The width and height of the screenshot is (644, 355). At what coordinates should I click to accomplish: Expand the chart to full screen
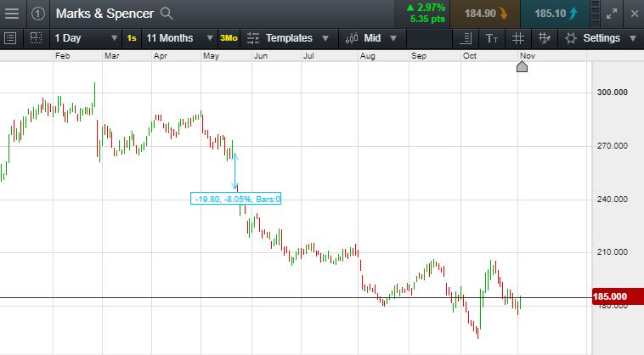[612, 14]
